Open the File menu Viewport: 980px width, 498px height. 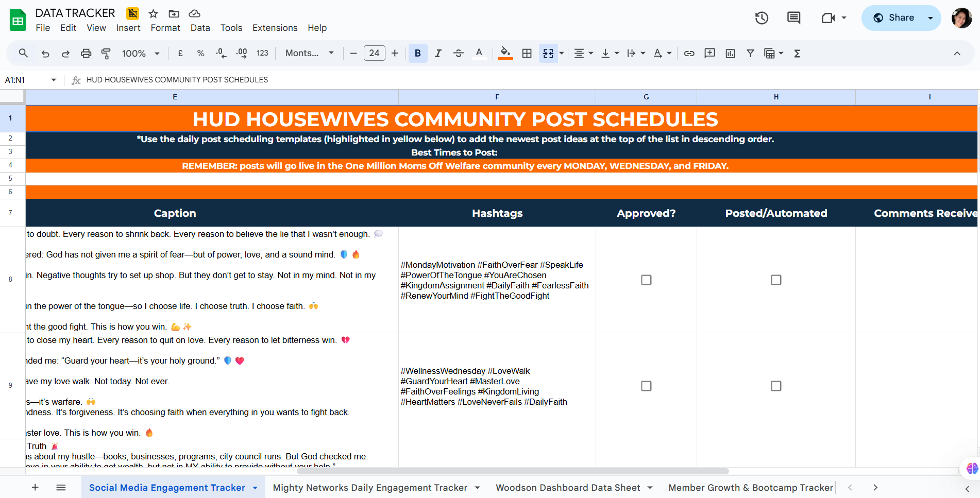pyautogui.click(x=43, y=28)
